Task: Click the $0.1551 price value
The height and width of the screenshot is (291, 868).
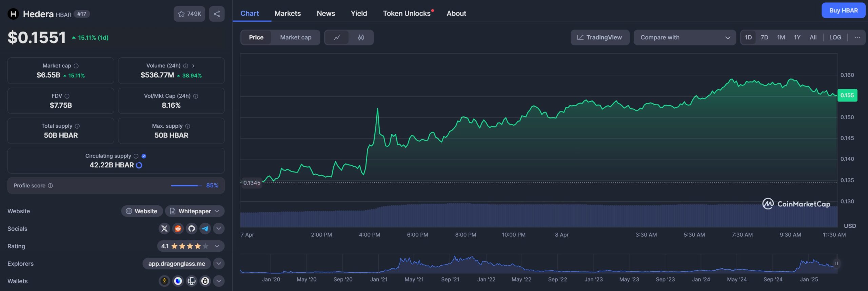Action: pos(37,37)
